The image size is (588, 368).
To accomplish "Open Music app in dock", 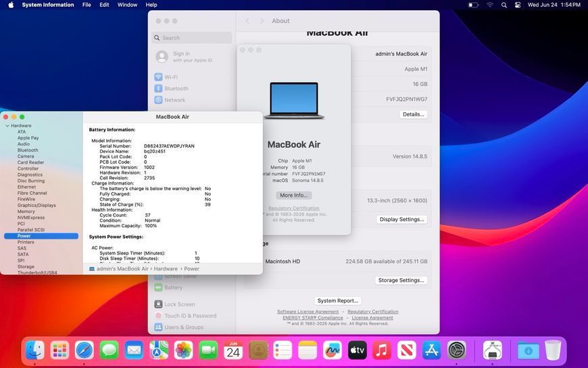I will coord(382,350).
